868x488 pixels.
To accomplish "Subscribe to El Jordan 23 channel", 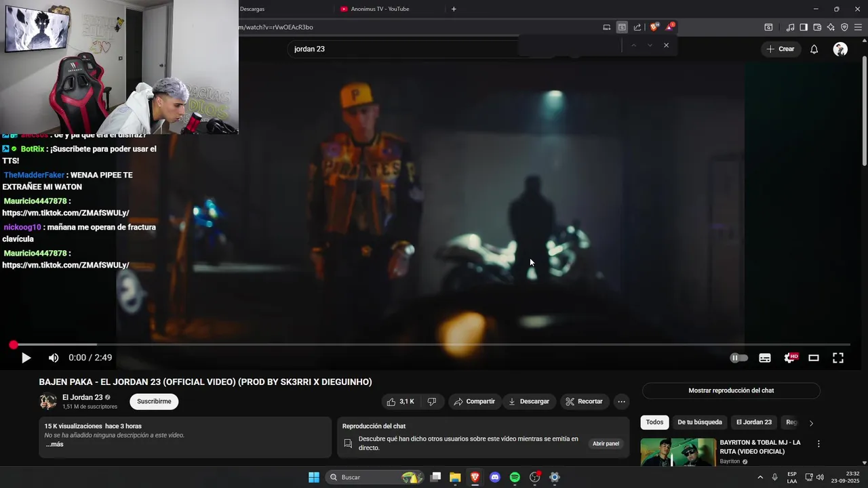I will [x=154, y=401].
